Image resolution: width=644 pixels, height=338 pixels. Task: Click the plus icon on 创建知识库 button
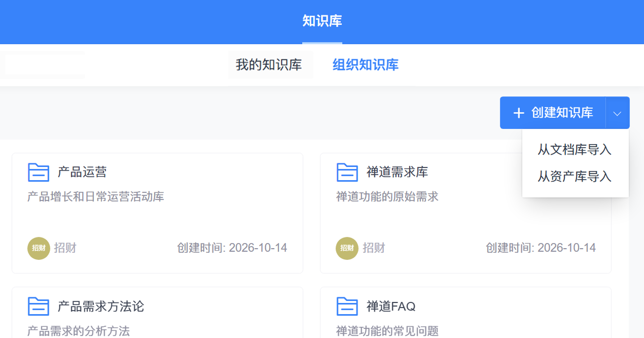click(x=518, y=113)
